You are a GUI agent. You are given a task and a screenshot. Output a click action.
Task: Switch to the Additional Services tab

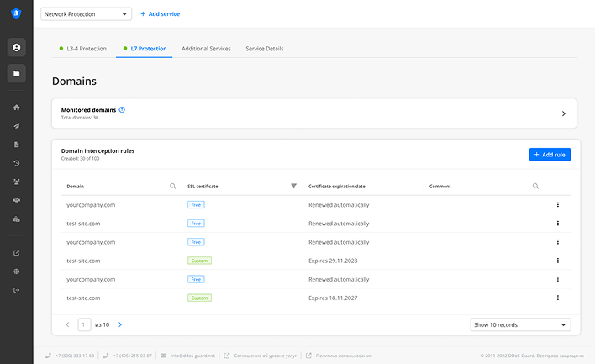coord(206,49)
